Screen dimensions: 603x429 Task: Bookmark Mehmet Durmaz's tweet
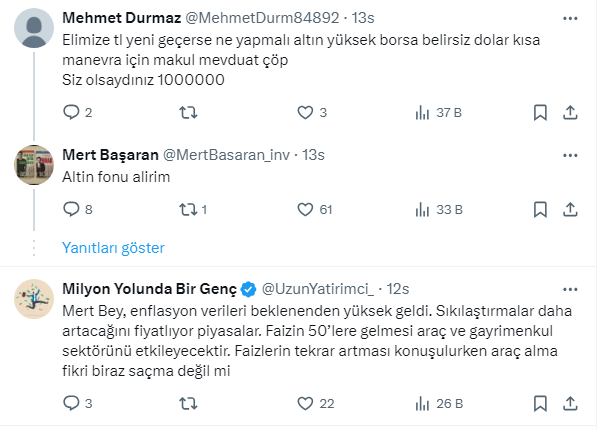click(540, 113)
